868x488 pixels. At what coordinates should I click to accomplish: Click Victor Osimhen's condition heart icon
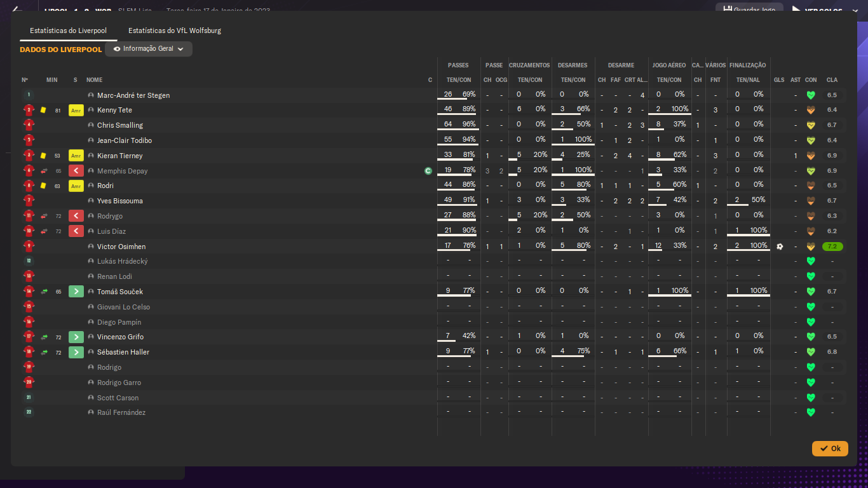[x=810, y=247]
